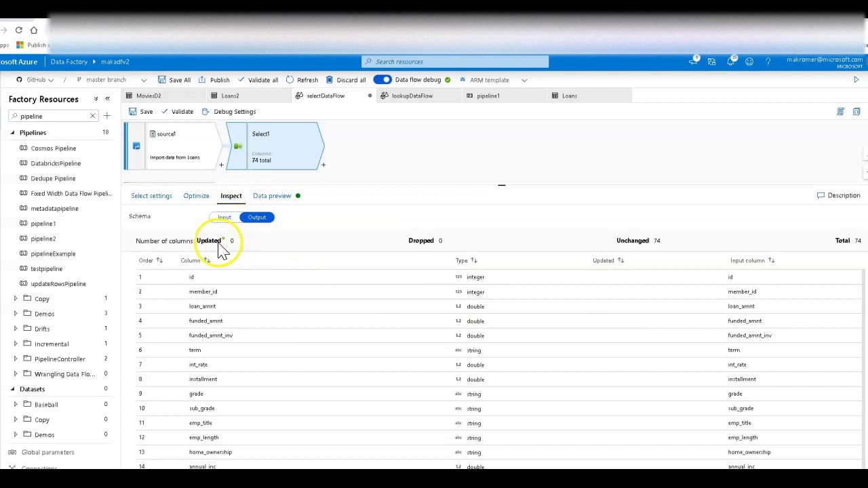Click the data flow source icon at the left edge
The image size is (868, 488).
[136, 146]
